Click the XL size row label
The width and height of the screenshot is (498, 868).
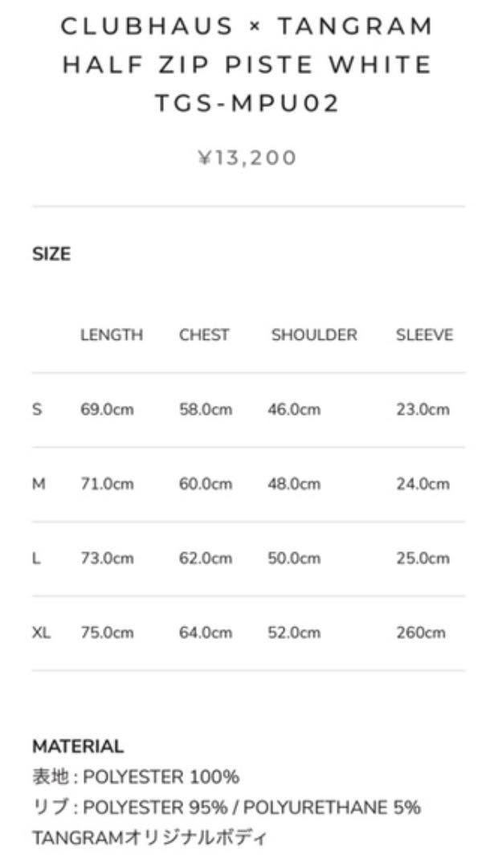point(42,633)
